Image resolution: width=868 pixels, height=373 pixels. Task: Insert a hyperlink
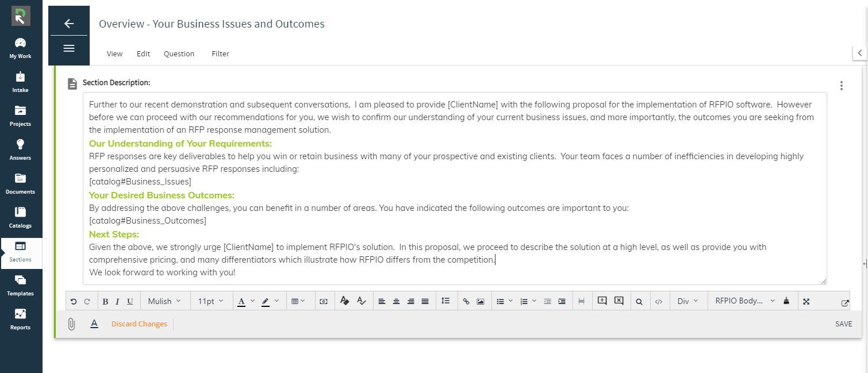click(x=466, y=301)
